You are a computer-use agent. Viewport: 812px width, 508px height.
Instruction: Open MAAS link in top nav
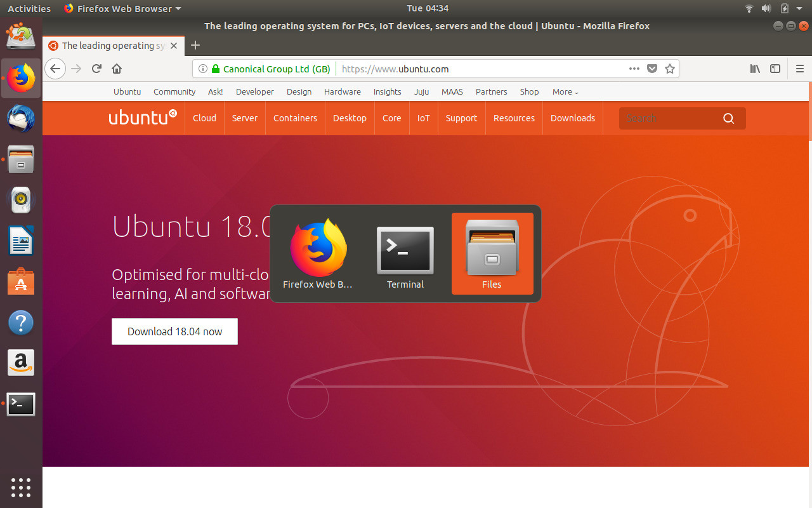tap(452, 92)
